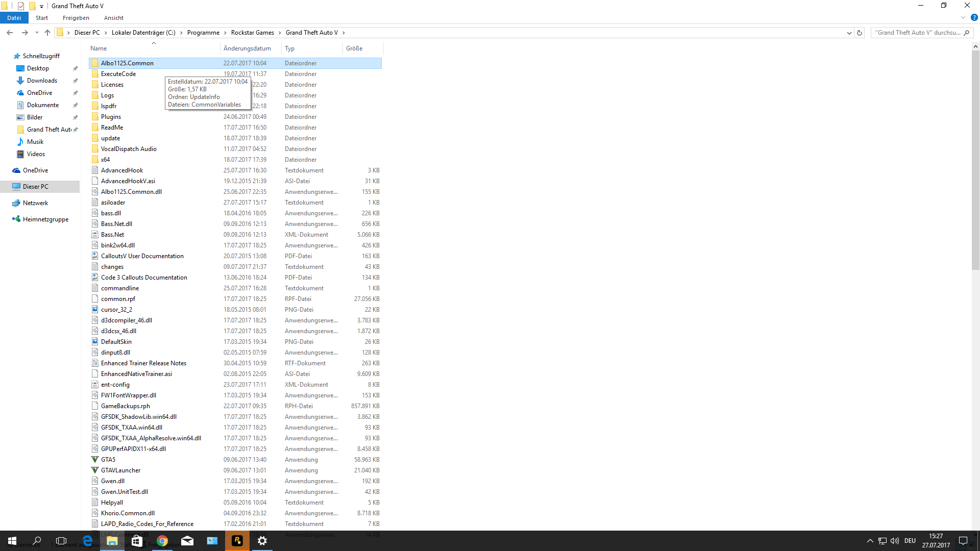Click Programme in the breadcrumb path
The height and width of the screenshot is (551, 980).
click(x=203, y=33)
